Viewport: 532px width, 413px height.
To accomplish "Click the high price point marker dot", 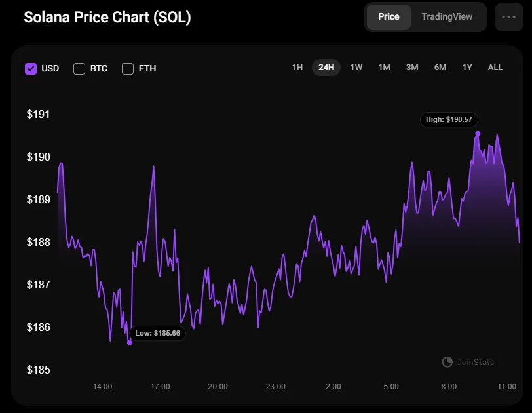I will 478,134.
